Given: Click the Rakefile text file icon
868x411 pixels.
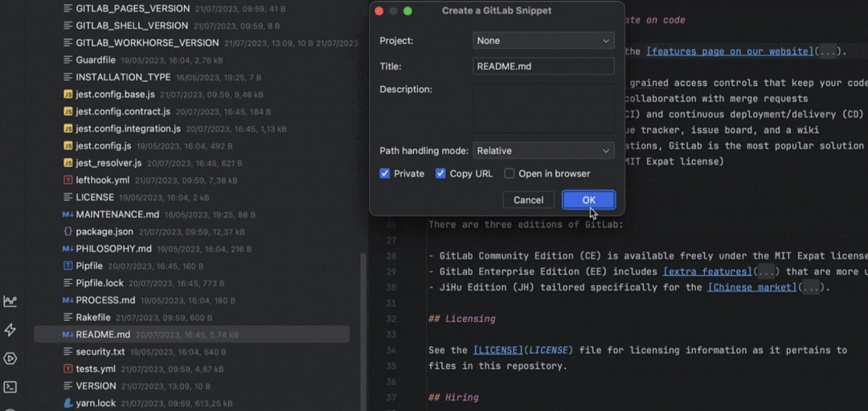Looking at the screenshot, I should (x=68, y=318).
